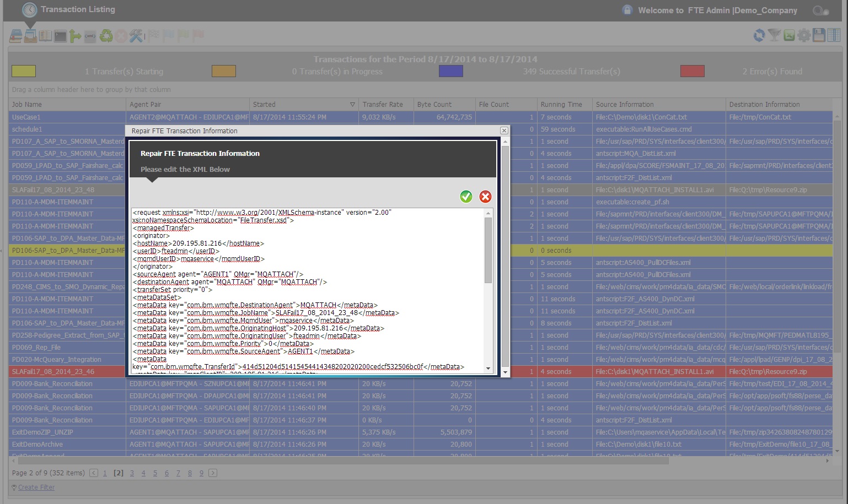The image size is (848, 504).
Task: Open the settings gear
Action: [804, 35]
